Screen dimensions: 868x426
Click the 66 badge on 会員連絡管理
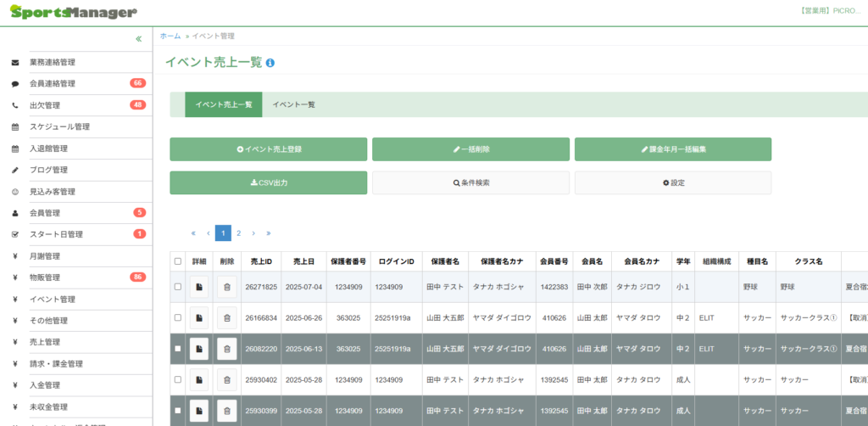click(138, 84)
